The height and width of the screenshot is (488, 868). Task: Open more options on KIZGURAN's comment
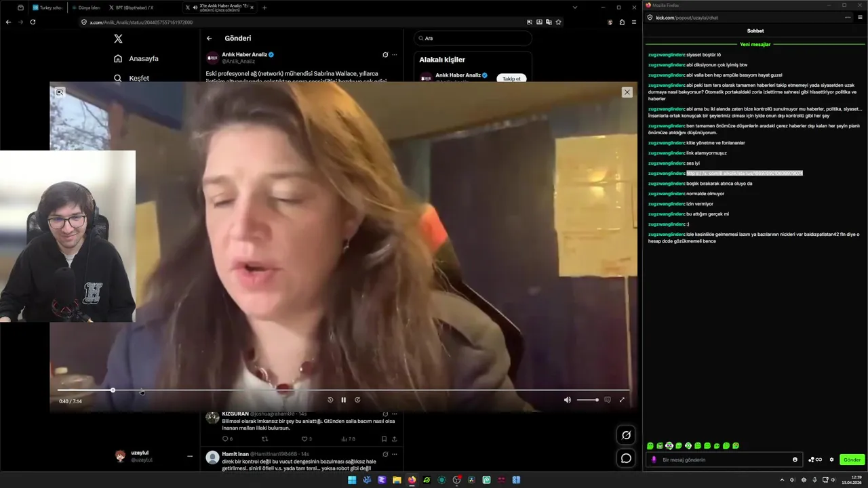[395, 413]
